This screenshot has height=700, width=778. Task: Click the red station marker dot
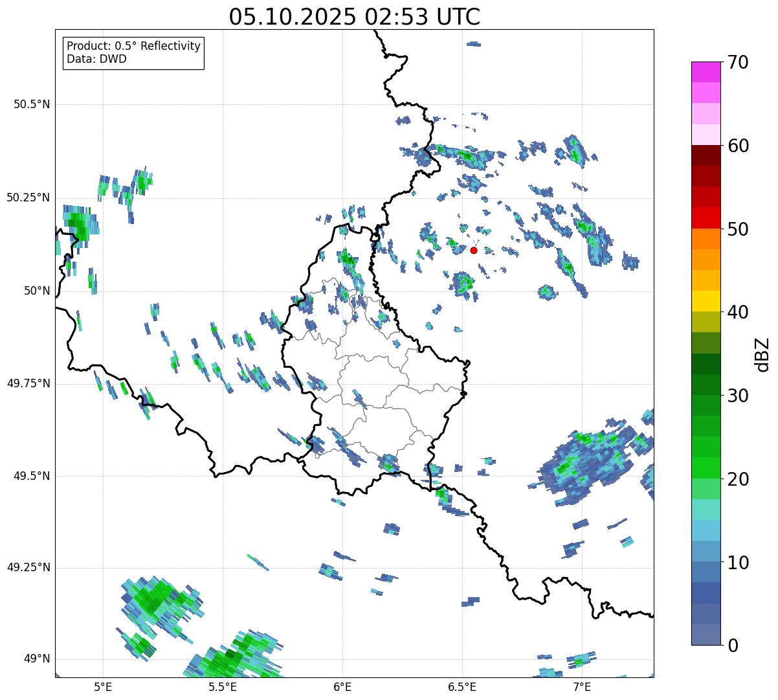pyautogui.click(x=474, y=250)
